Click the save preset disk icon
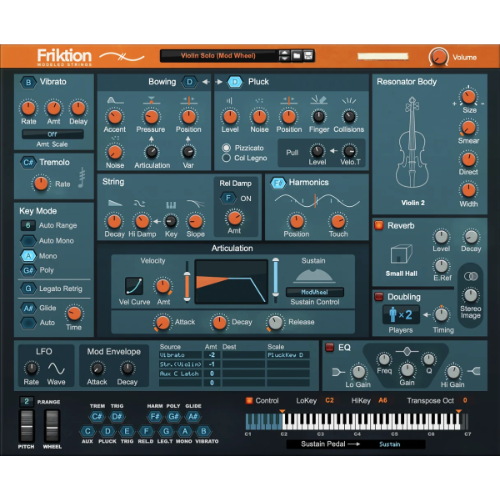 (309, 56)
